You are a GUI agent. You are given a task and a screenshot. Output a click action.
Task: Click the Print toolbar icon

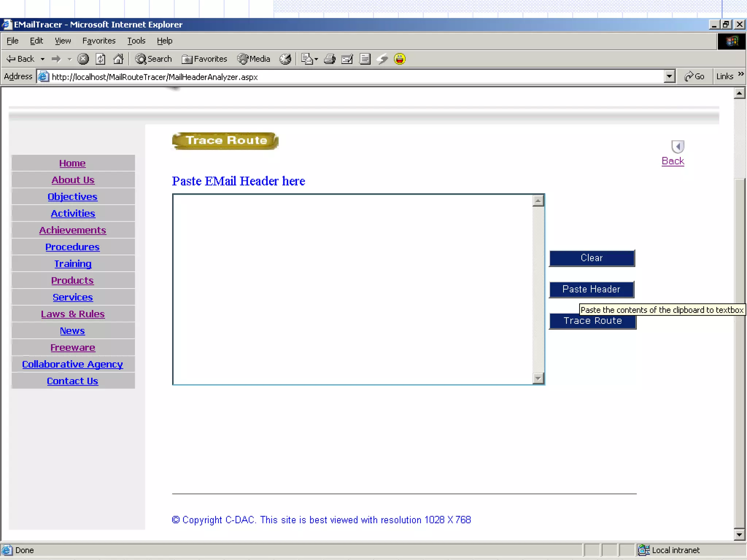[x=330, y=59]
